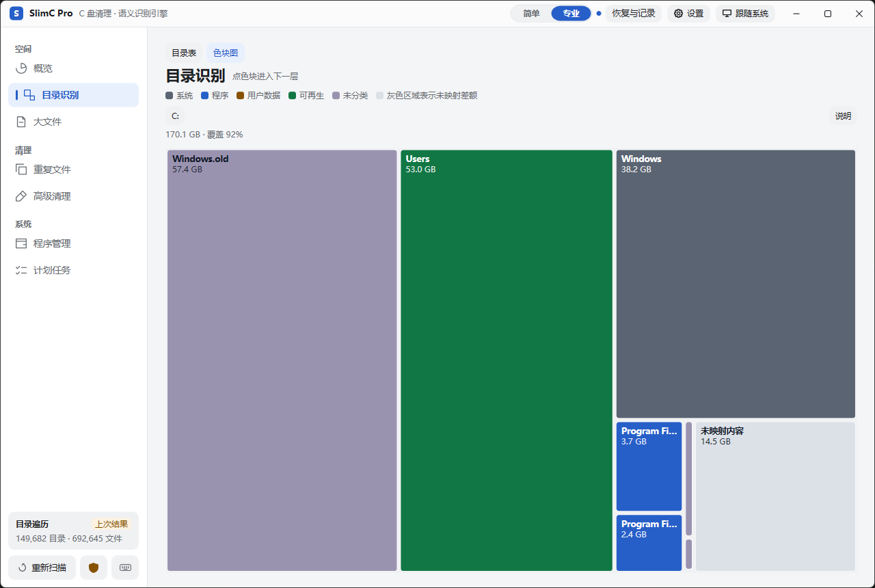Image resolution: width=875 pixels, height=588 pixels.
Task: Click the 170.1 GB · 覆盖 92% summary text
Action: (x=204, y=135)
